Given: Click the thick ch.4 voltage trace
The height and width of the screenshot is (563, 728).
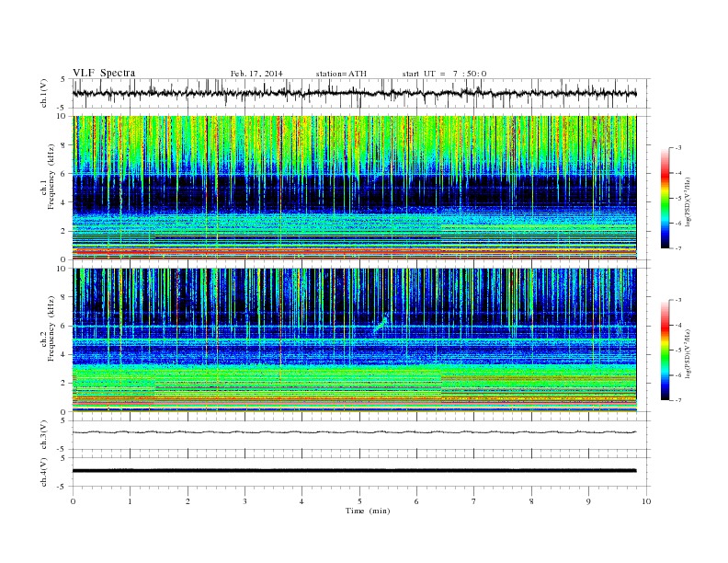Looking at the screenshot, I should click(x=354, y=471).
